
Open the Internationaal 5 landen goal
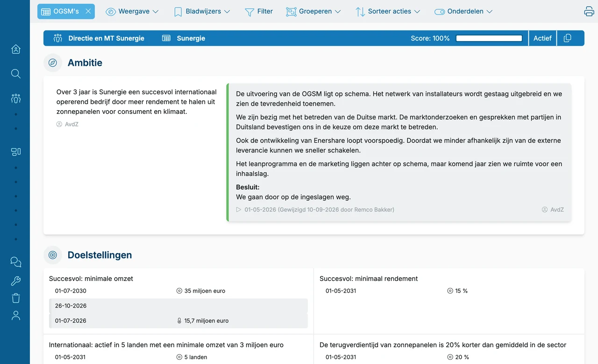[x=166, y=345]
